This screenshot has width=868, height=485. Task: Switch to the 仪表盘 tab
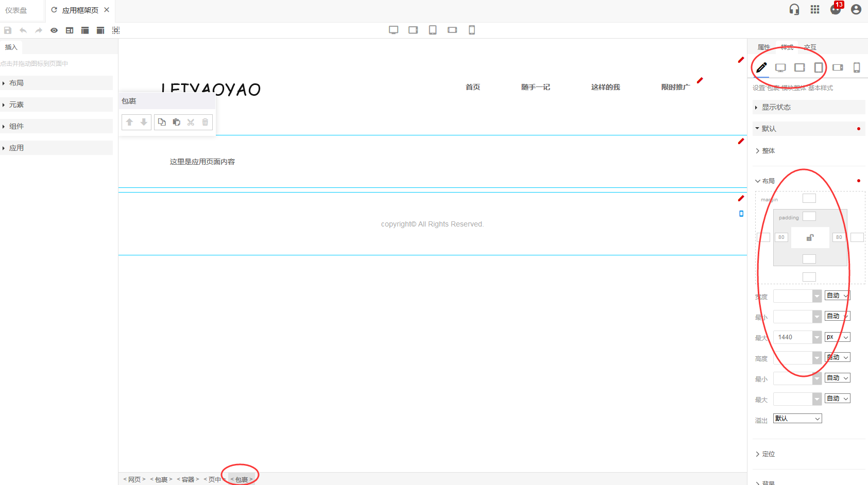16,10
